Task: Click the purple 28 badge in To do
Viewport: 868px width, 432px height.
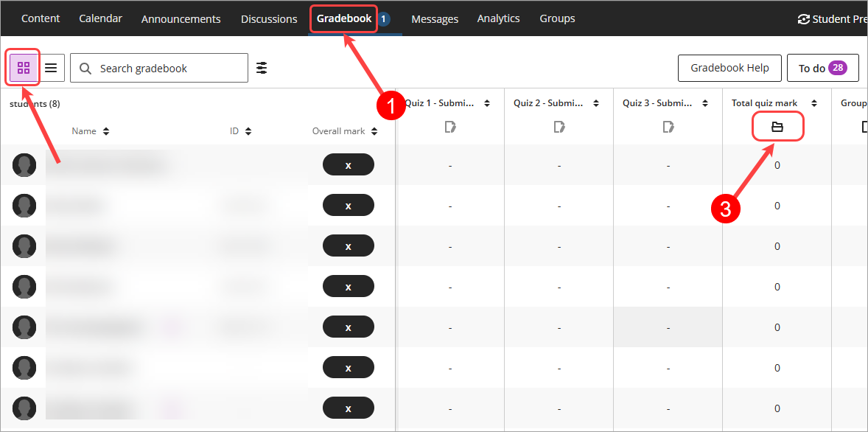Action: click(x=838, y=68)
